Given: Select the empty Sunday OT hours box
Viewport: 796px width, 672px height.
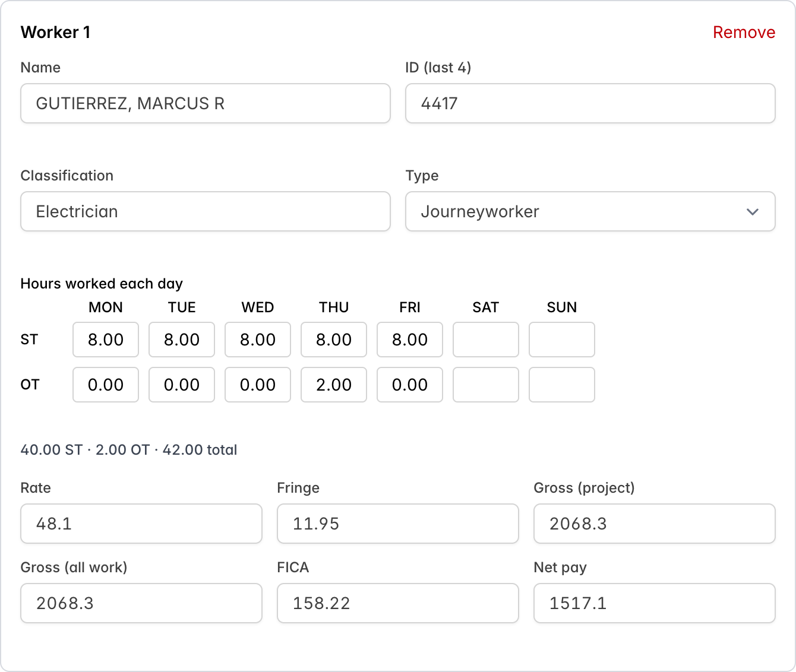Looking at the screenshot, I should pos(562,385).
